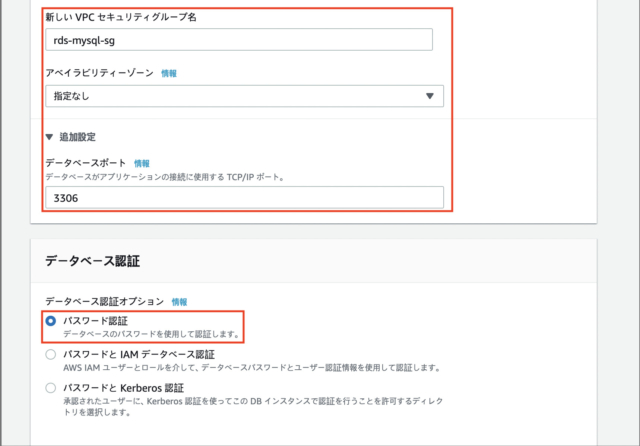Click the 情報 link next to データベースポート

(x=142, y=163)
